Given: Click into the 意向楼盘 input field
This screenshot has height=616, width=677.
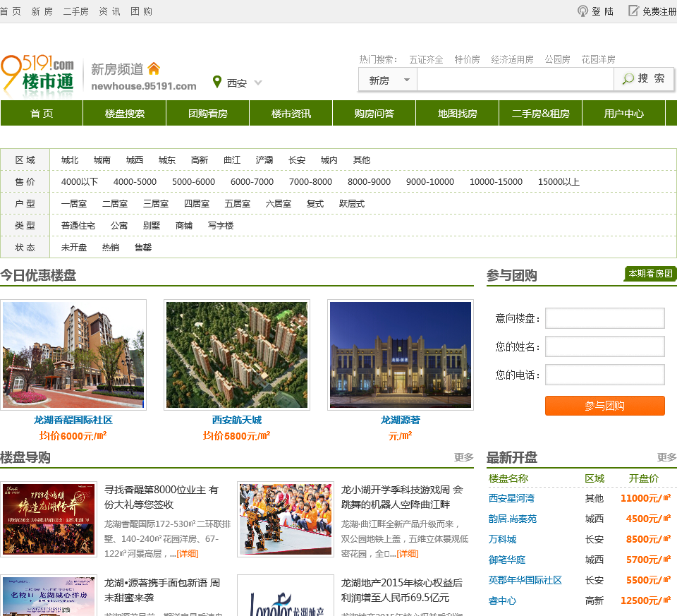Looking at the screenshot, I should (604, 318).
